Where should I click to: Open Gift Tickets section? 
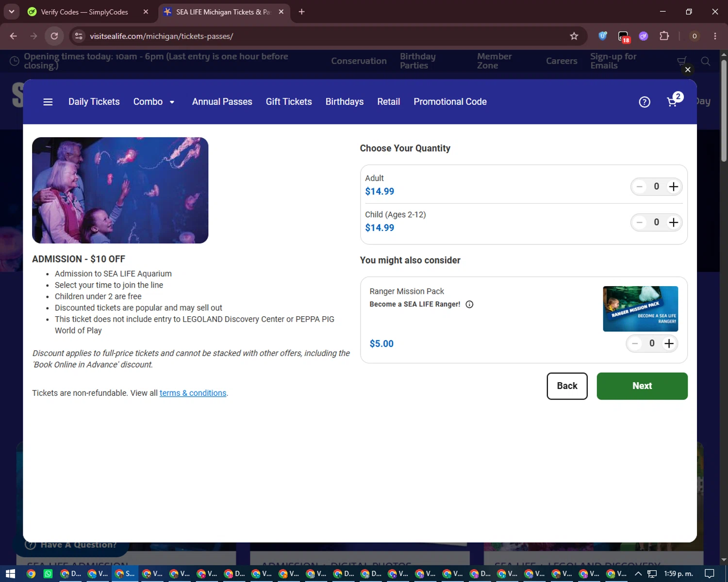click(289, 102)
